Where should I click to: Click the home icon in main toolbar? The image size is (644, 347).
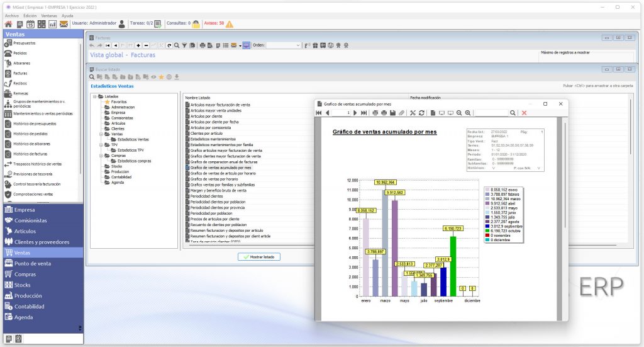8,25
